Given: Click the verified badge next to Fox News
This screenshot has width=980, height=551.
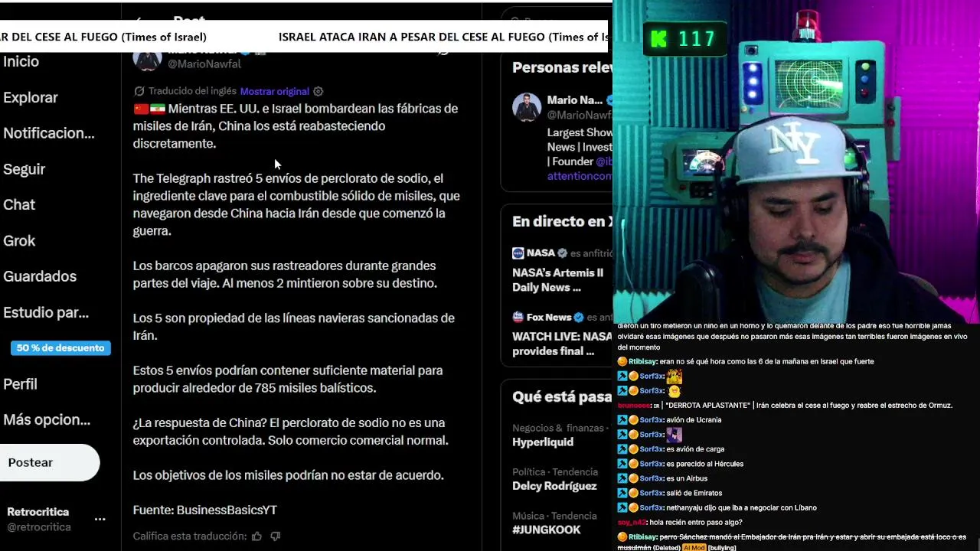Looking at the screenshot, I should click(579, 318).
